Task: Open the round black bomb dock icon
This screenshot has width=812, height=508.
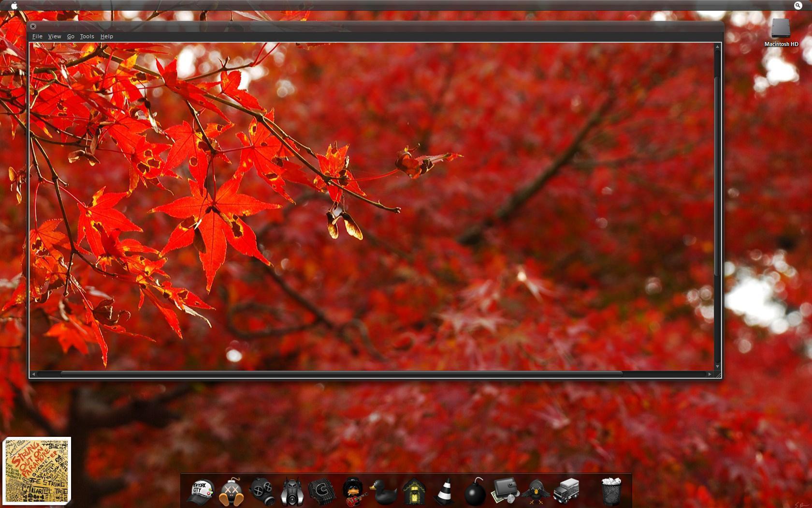Action: point(475,492)
